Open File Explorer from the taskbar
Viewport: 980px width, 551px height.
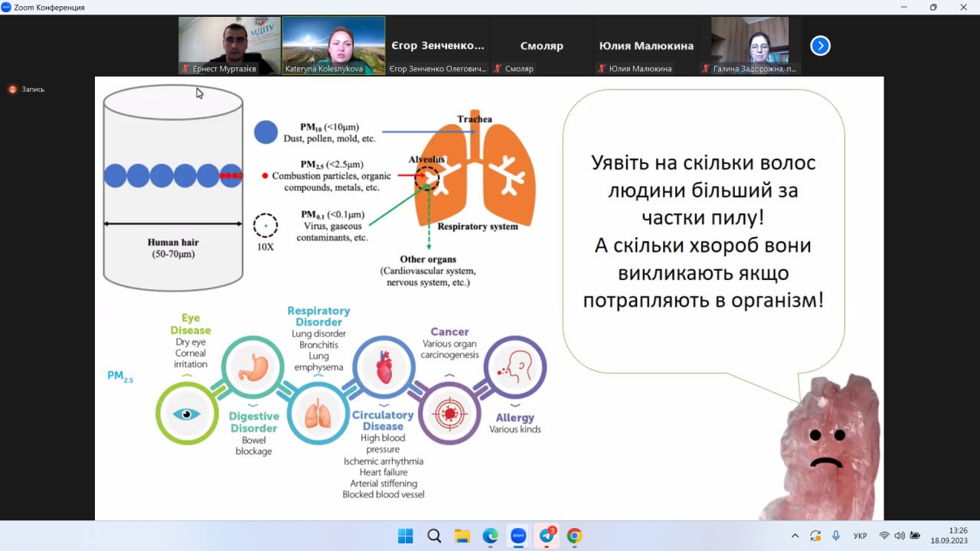pos(462,536)
